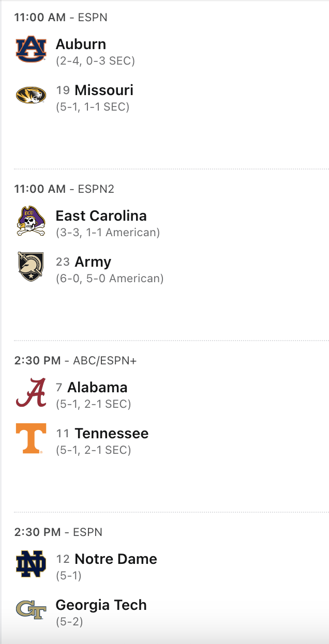Go to the Notre Dame team page
This screenshot has height=644, width=329.
point(116,559)
